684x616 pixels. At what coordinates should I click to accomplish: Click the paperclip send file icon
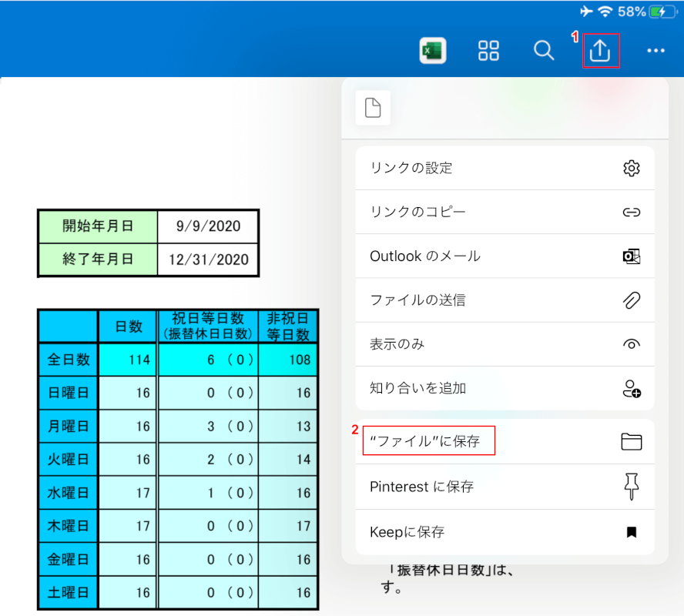tap(631, 300)
